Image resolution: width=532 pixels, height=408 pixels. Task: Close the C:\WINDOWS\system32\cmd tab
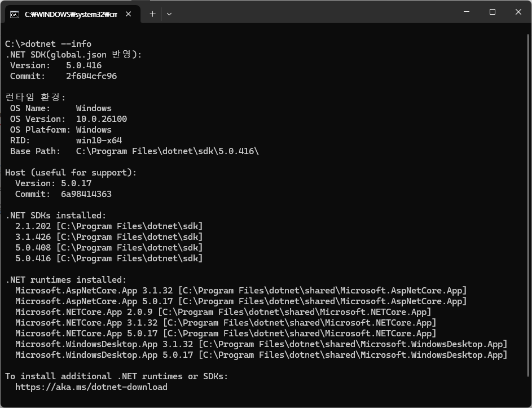tap(129, 14)
